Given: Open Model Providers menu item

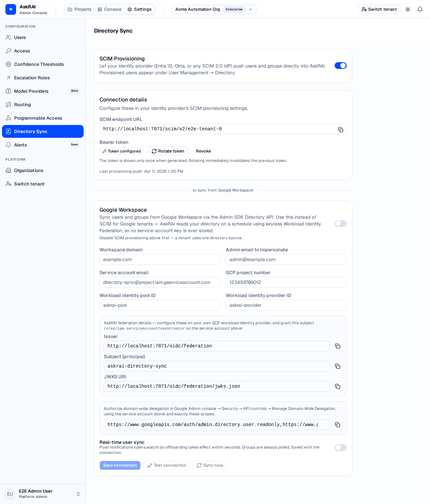Looking at the screenshot, I should [x=43, y=91].
